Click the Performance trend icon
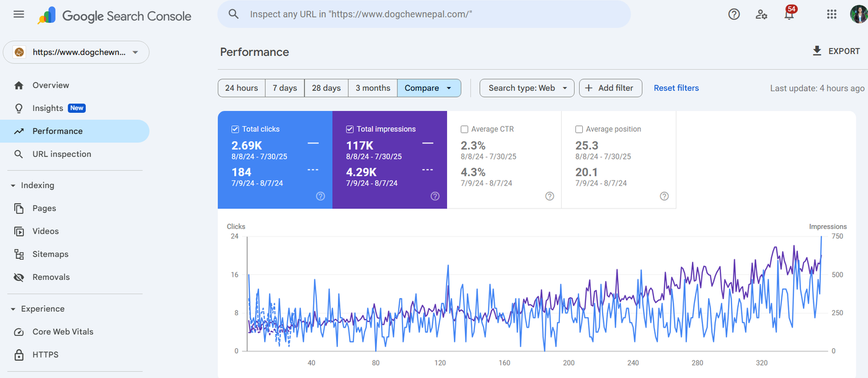This screenshot has height=378, width=868. [x=19, y=131]
